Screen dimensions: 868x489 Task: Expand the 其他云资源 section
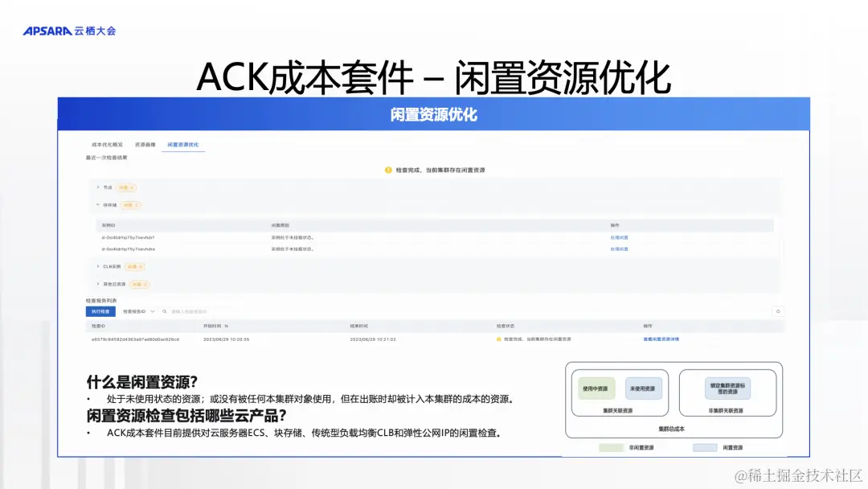97,284
